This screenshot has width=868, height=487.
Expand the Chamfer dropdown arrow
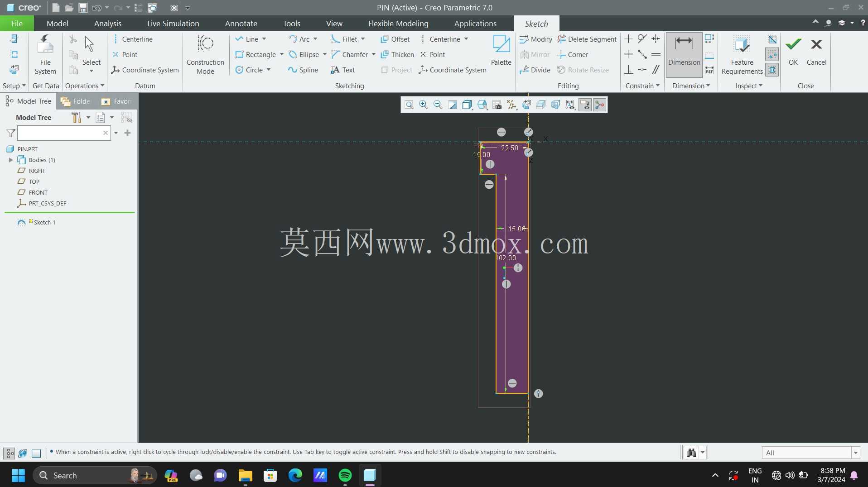click(x=374, y=55)
